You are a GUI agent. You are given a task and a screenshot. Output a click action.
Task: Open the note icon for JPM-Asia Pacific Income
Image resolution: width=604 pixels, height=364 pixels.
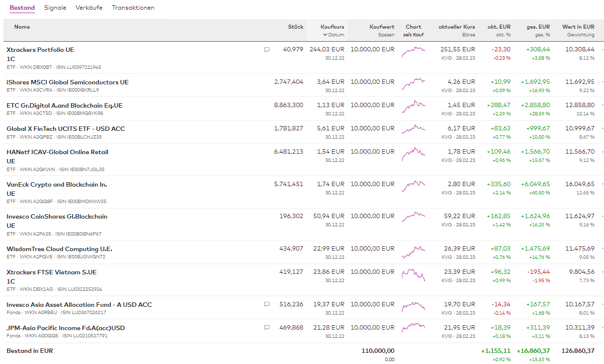tap(267, 328)
